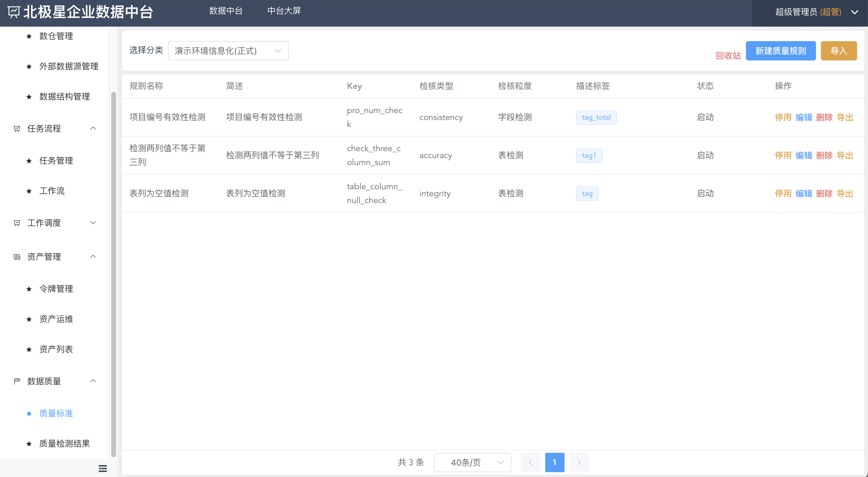Click the 北极星 logo icon
The width and height of the screenshot is (868, 477).
tap(14, 12)
